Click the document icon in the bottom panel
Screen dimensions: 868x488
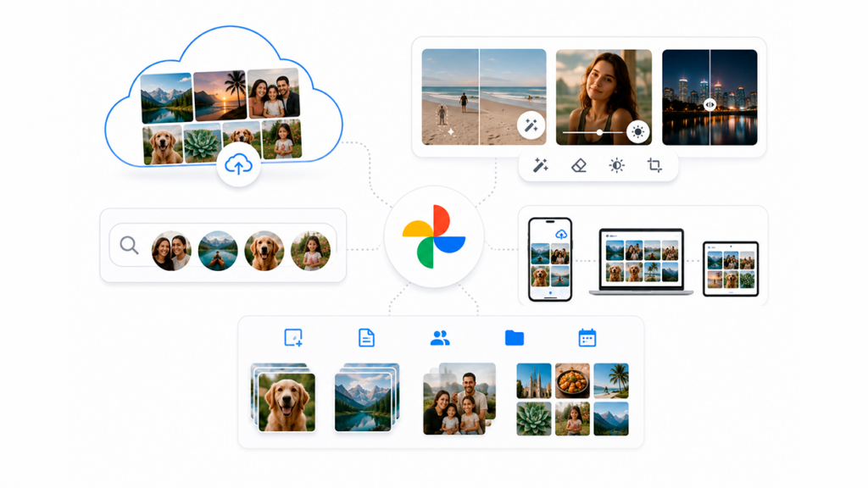tap(366, 337)
